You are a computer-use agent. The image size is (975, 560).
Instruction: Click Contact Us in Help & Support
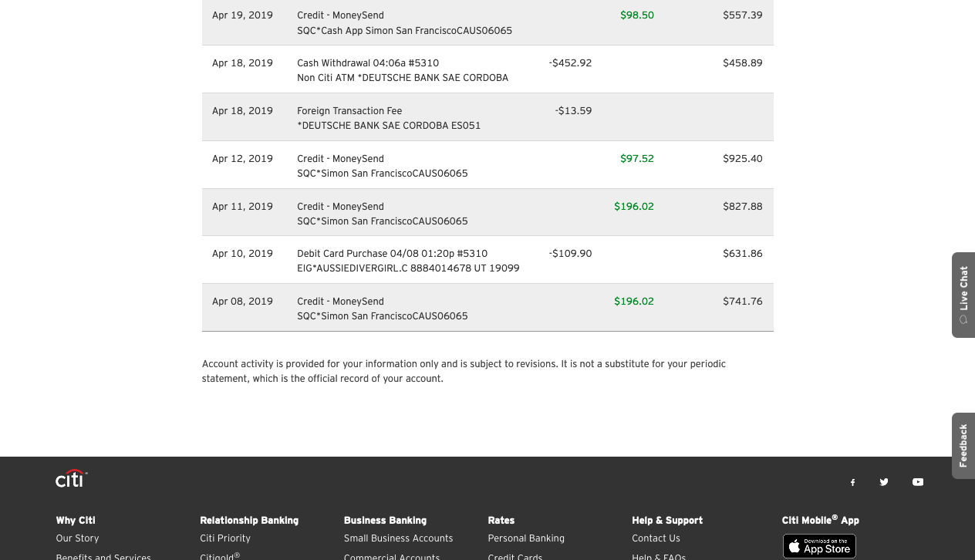(x=656, y=538)
